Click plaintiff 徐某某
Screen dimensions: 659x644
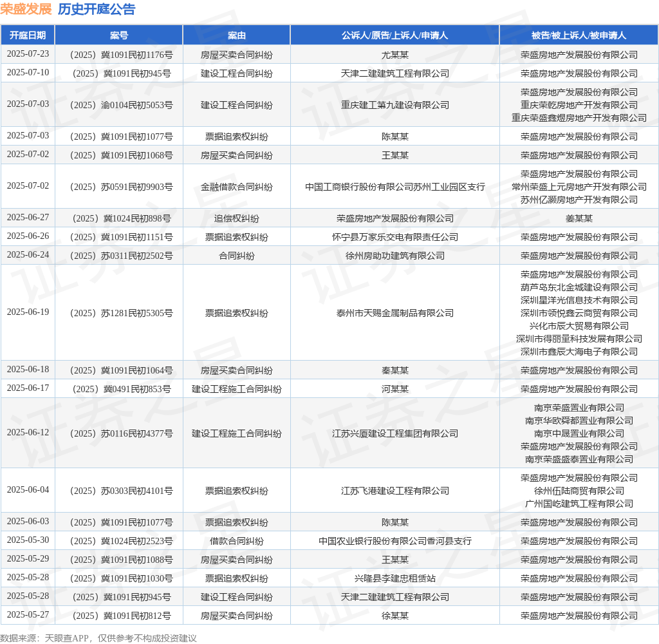click(394, 616)
